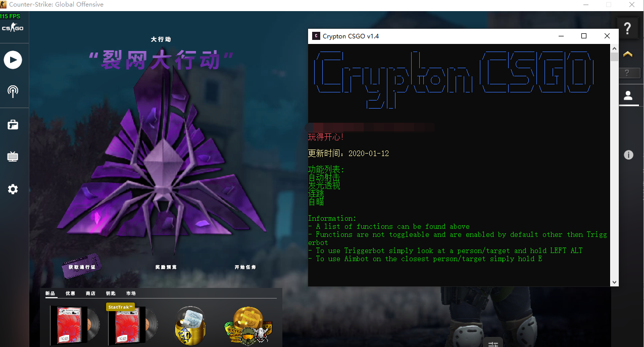Viewport: 644px width, 347px height.
Task: Click the scroll-up arrow in Crypton window
Action: coord(614,48)
